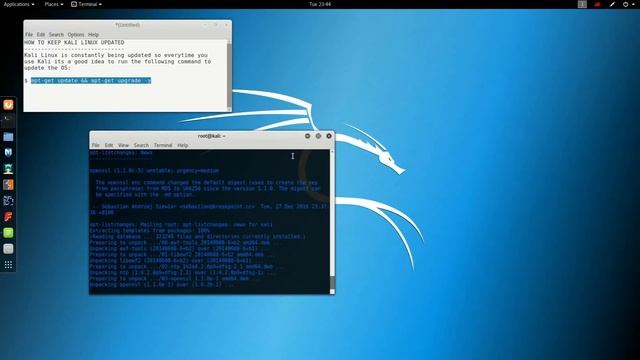Click the terminal vertical scrollbar

click(x=332, y=221)
